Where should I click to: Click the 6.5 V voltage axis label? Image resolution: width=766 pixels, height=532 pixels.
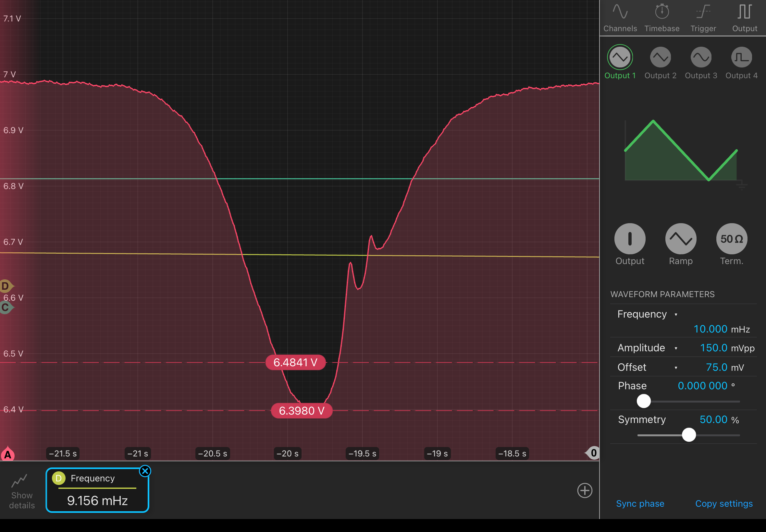click(13, 353)
